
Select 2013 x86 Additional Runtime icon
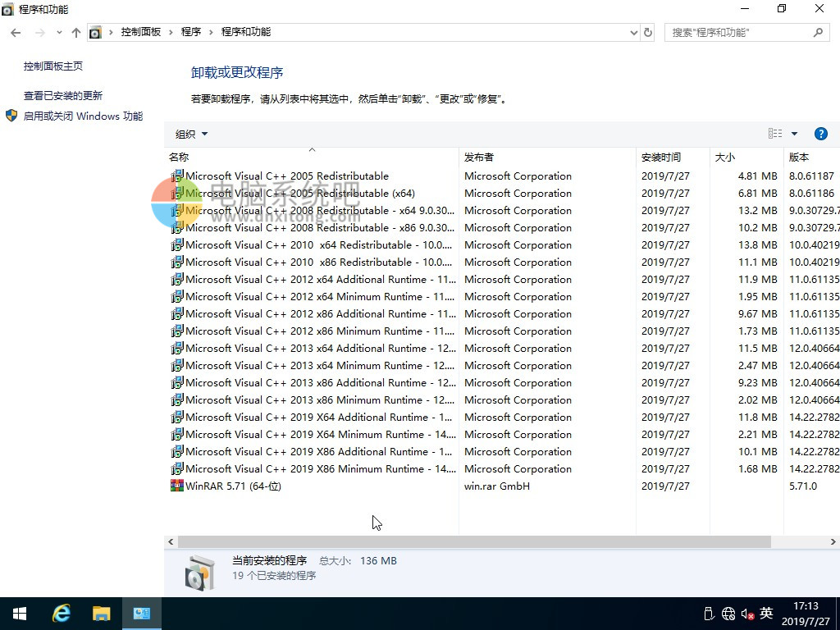(177, 382)
